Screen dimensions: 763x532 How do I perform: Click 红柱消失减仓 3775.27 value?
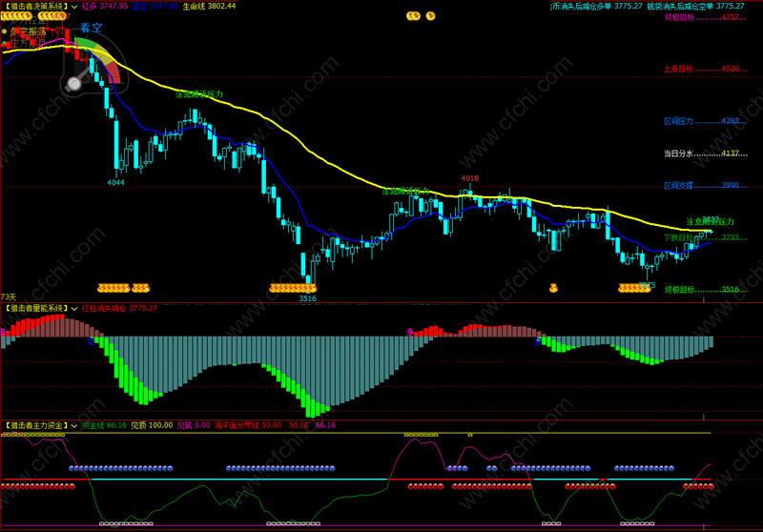120,308
